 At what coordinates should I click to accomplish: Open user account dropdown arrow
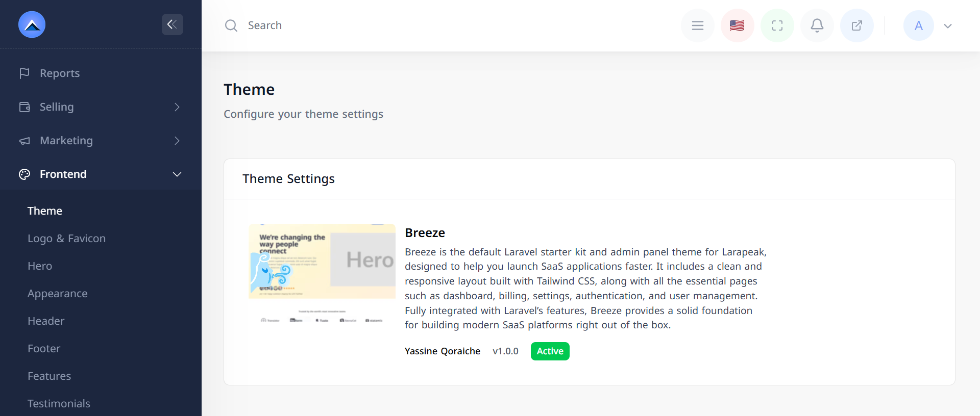point(948,26)
